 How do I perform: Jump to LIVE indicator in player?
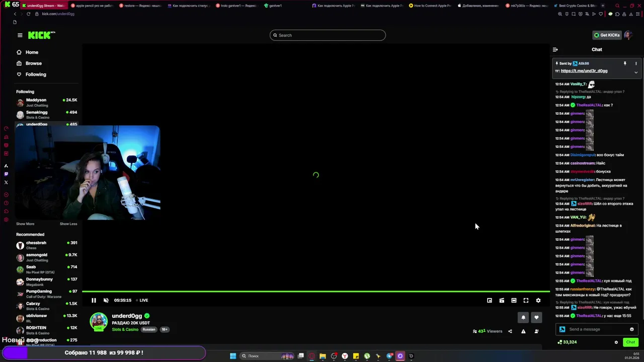pyautogui.click(x=142, y=300)
